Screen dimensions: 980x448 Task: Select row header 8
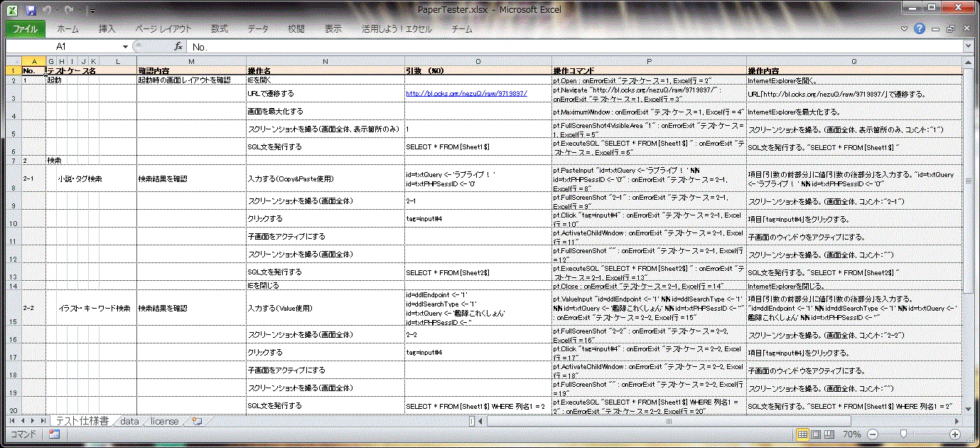pos(13,179)
